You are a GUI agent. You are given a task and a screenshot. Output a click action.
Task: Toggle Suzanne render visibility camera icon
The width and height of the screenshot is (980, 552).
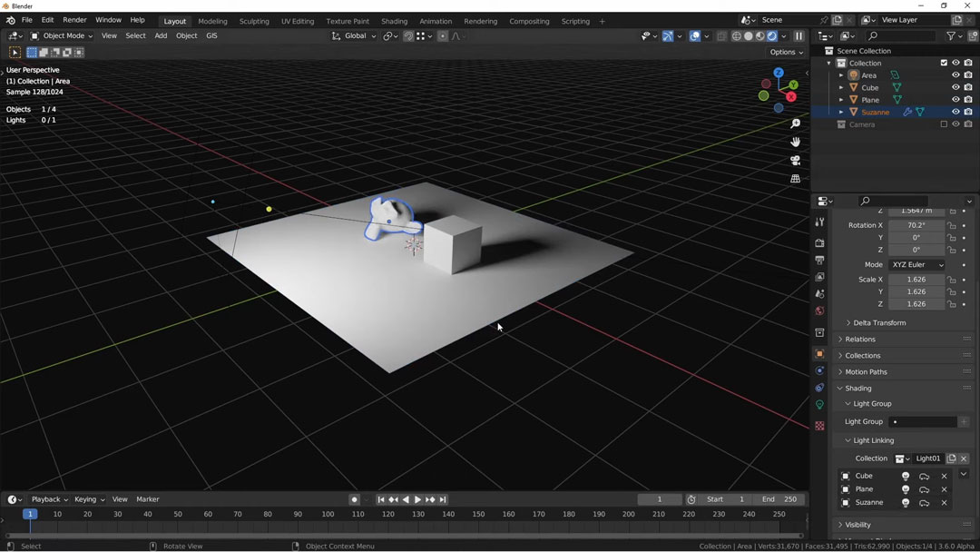point(968,113)
